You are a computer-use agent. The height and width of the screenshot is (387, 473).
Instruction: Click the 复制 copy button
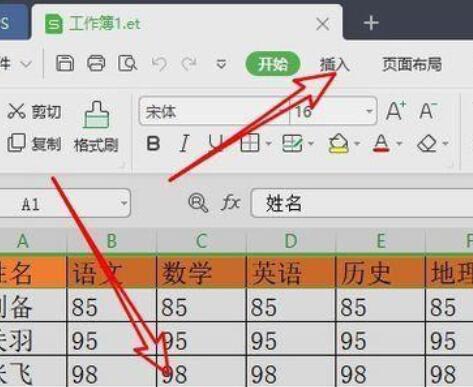[35, 144]
